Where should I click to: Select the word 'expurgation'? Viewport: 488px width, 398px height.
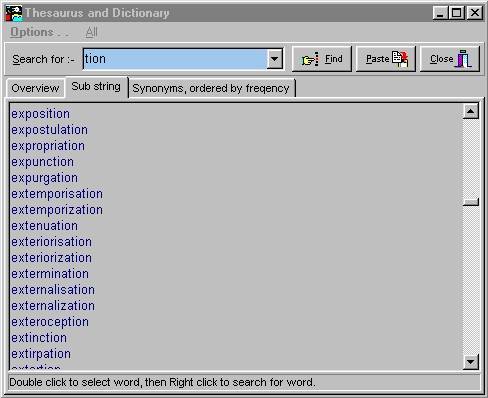tap(44, 178)
